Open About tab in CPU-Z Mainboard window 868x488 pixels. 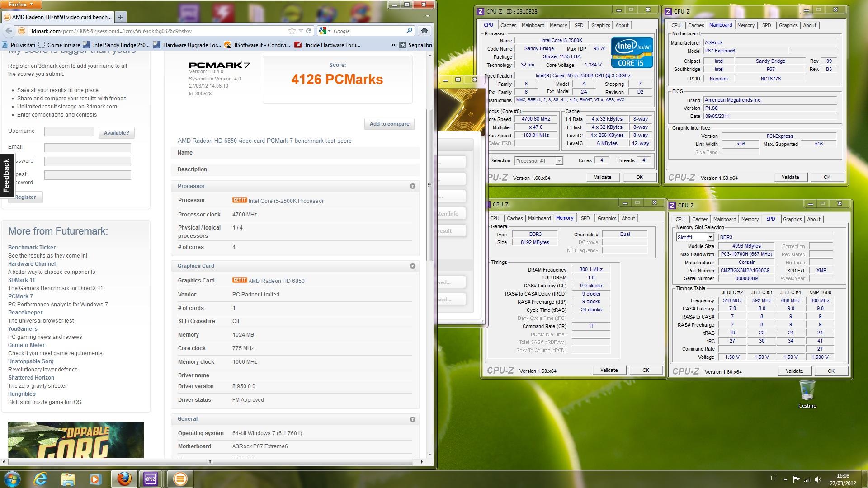pos(809,25)
